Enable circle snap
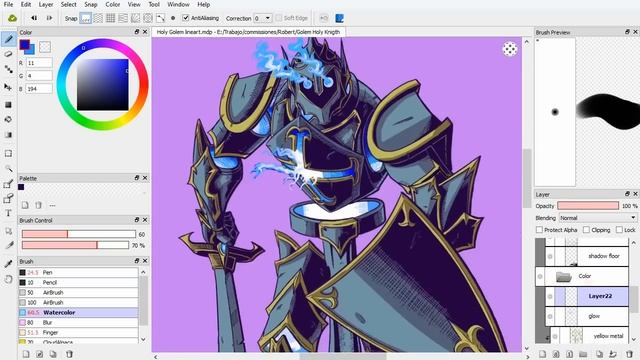The image size is (640, 360). point(148,18)
